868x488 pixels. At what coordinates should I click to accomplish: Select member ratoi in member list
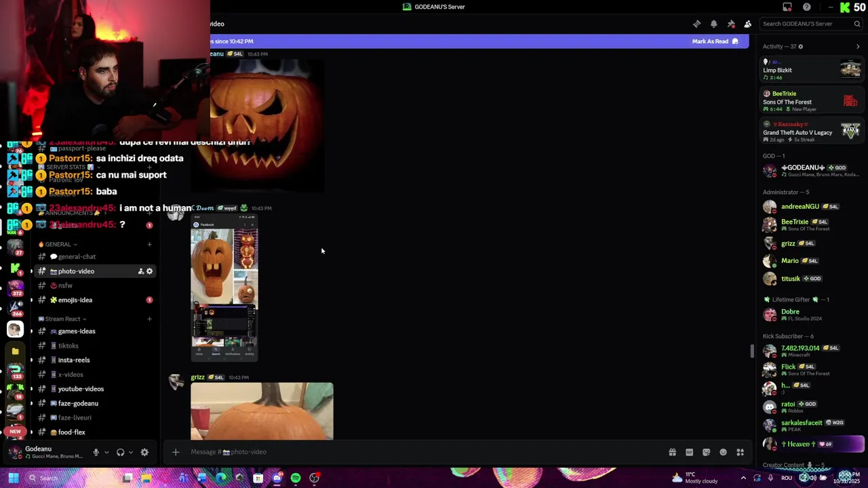[810, 407]
